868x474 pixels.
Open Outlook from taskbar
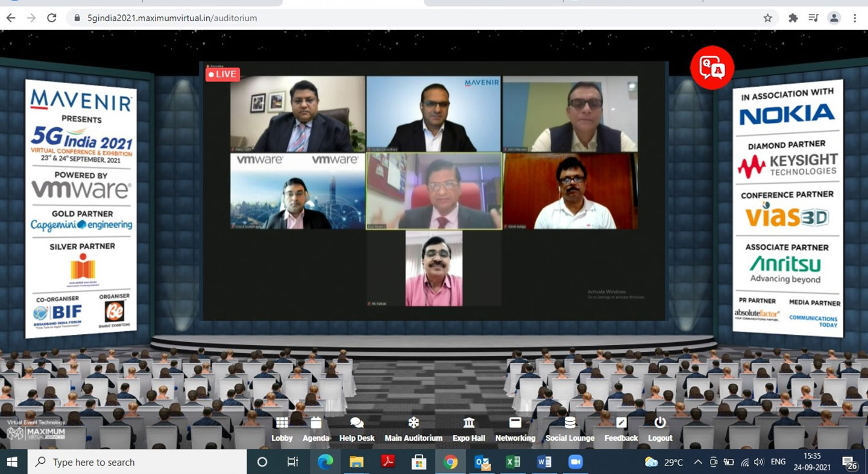coord(482,462)
